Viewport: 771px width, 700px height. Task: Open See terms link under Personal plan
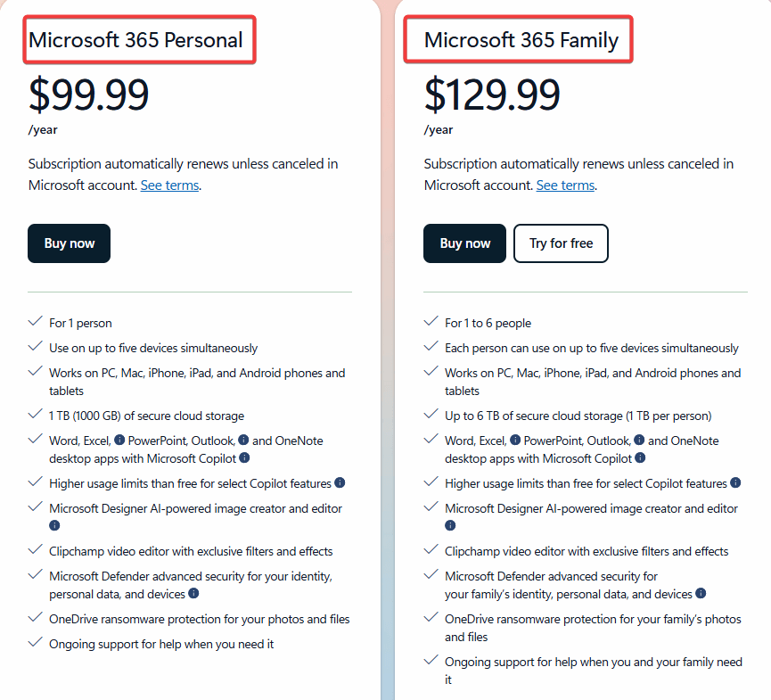pyautogui.click(x=169, y=185)
